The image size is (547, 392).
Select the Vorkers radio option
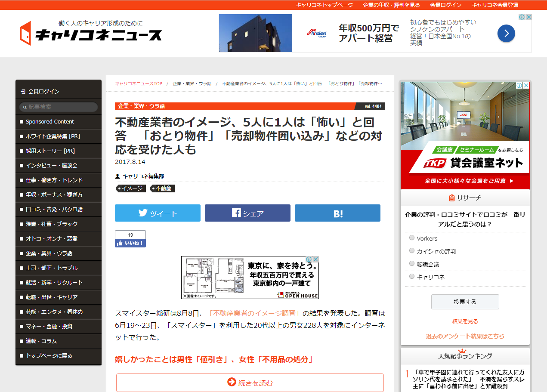coord(412,238)
